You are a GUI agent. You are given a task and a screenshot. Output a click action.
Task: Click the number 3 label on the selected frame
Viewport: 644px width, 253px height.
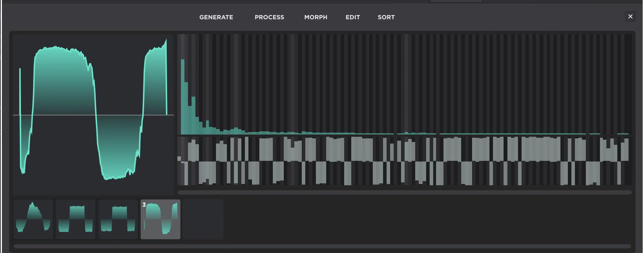click(x=144, y=205)
